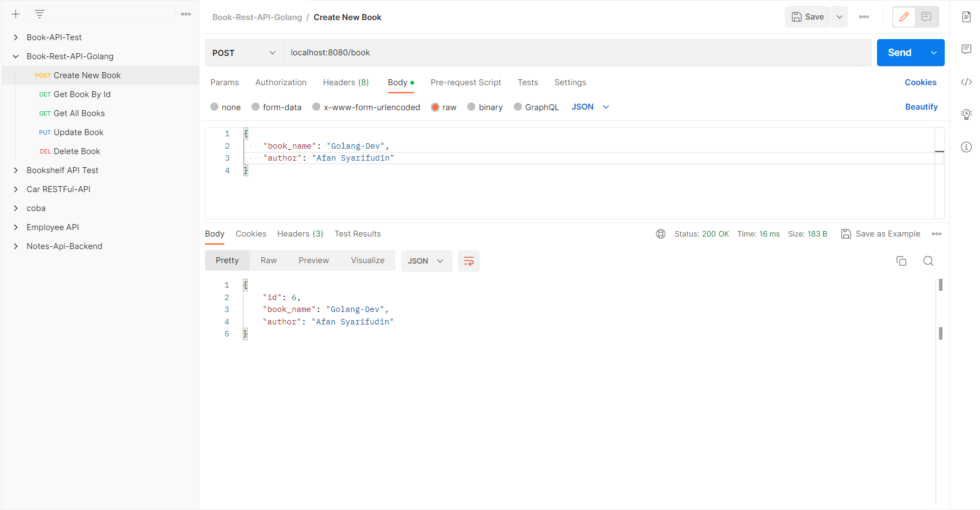Open the Code snippet icon
Image resolution: width=980 pixels, height=510 pixels.
point(966,82)
